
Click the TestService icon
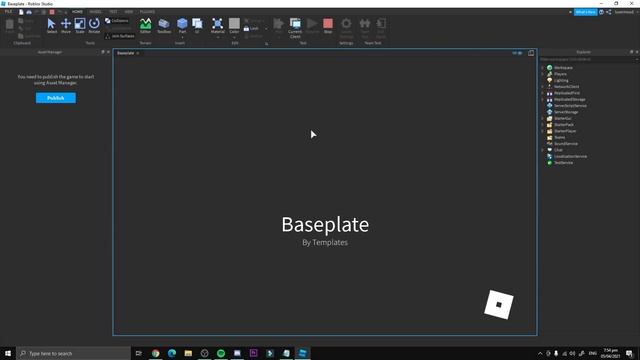click(549, 162)
